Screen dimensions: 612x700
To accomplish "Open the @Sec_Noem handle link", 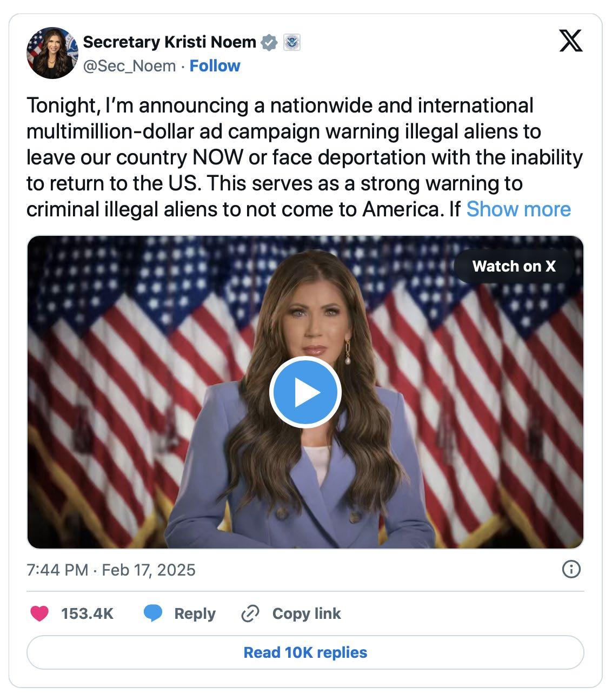I will pos(129,66).
